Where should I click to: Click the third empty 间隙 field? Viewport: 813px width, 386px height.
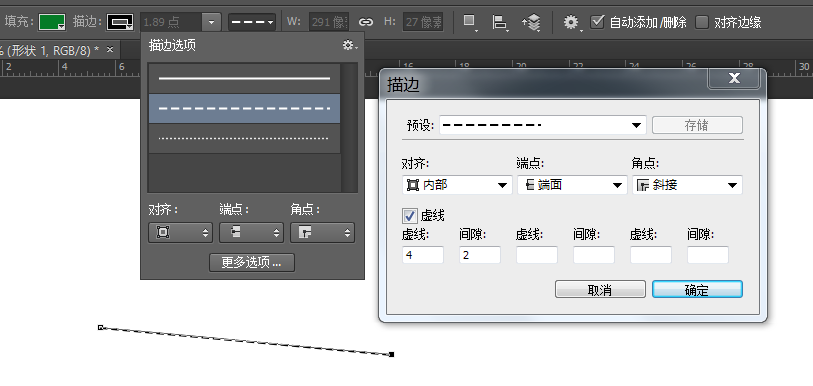coord(708,255)
